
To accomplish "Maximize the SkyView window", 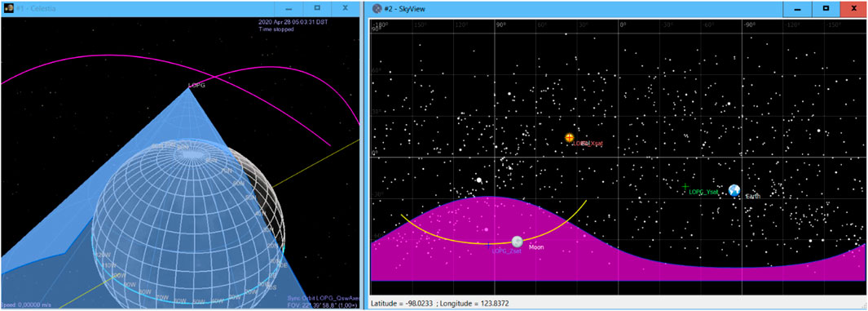I will point(826,9).
